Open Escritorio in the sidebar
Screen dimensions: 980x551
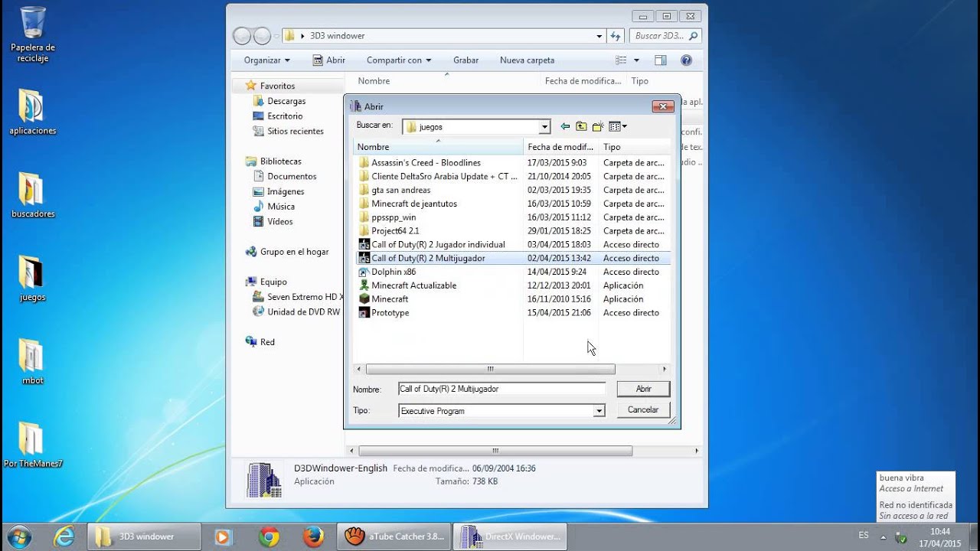tap(285, 116)
